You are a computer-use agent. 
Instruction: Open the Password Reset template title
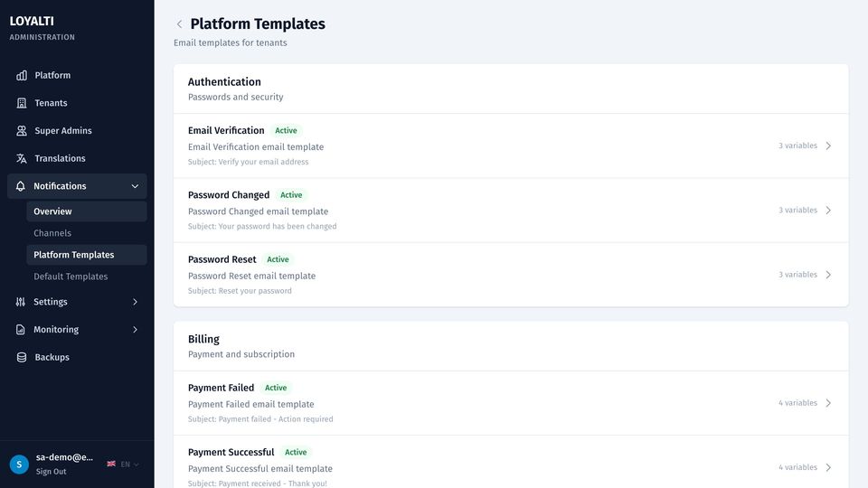(x=222, y=259)
